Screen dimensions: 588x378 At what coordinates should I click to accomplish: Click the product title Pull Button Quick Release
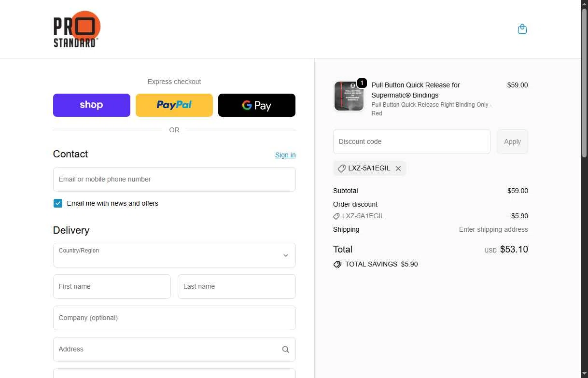tap(416, 90)
